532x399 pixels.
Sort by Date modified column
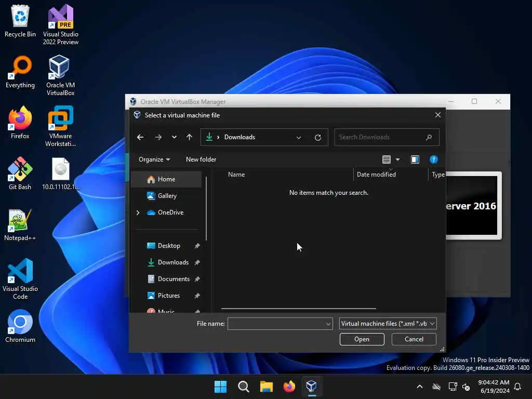click(376, 175)
